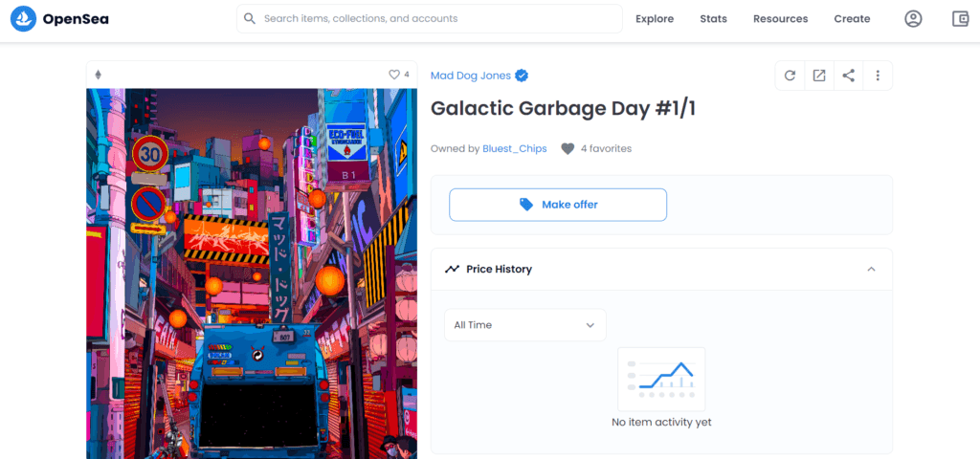Image resolution: width=980 pixels, height=459 pixels.
Task: Refresh metadata with the reload icon
Action: coord(790,76)
